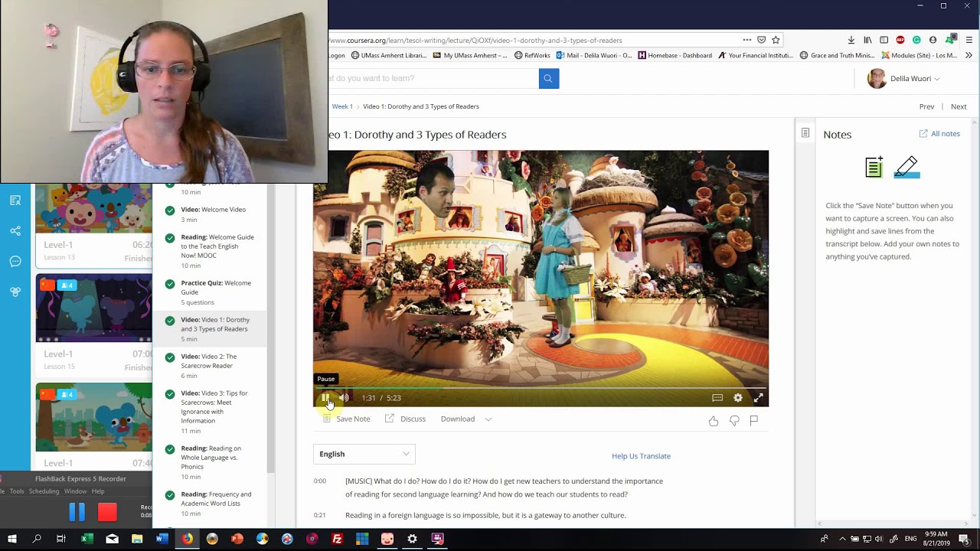Like the video with thumbs up

pos(714,420)
